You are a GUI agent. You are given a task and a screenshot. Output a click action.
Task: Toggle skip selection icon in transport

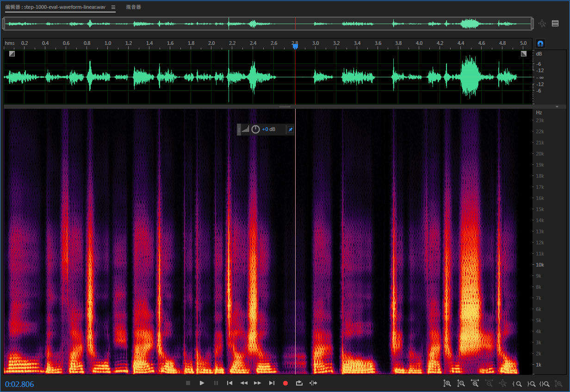[313, 383]
